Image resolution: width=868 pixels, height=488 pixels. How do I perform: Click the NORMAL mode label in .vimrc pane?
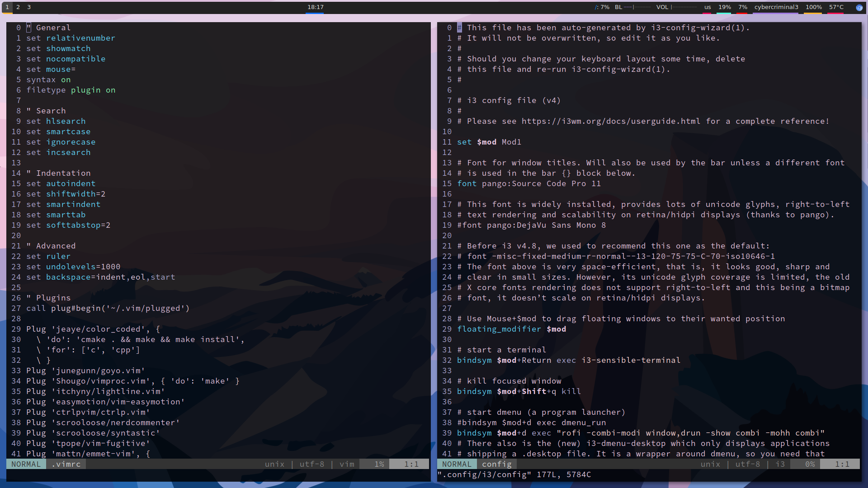click(x=26, y=464)
